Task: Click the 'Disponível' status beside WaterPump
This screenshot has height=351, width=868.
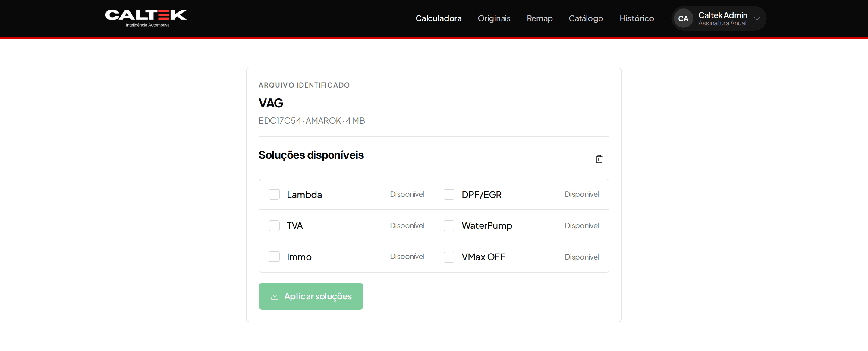Action: [x=582, y=225]
